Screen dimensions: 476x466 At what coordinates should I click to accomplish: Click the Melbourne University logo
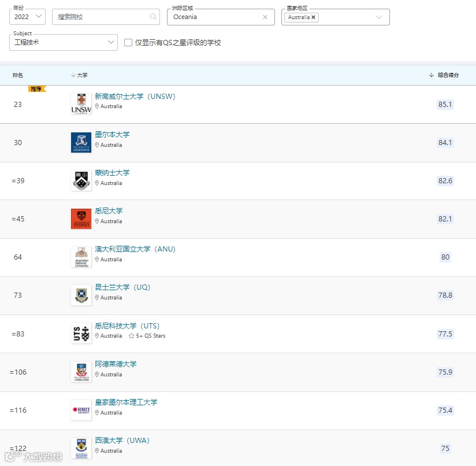pyautogui.click(x=81, y=142)
